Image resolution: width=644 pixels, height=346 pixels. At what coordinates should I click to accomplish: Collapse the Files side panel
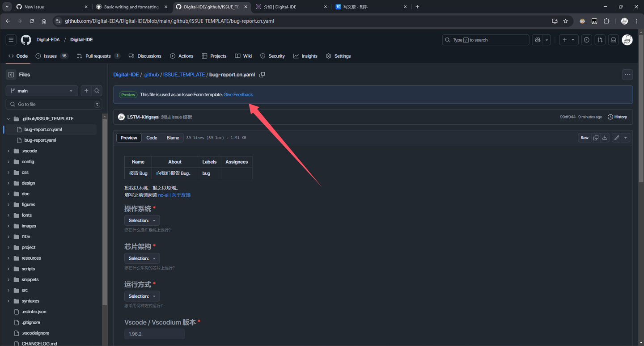11,74
